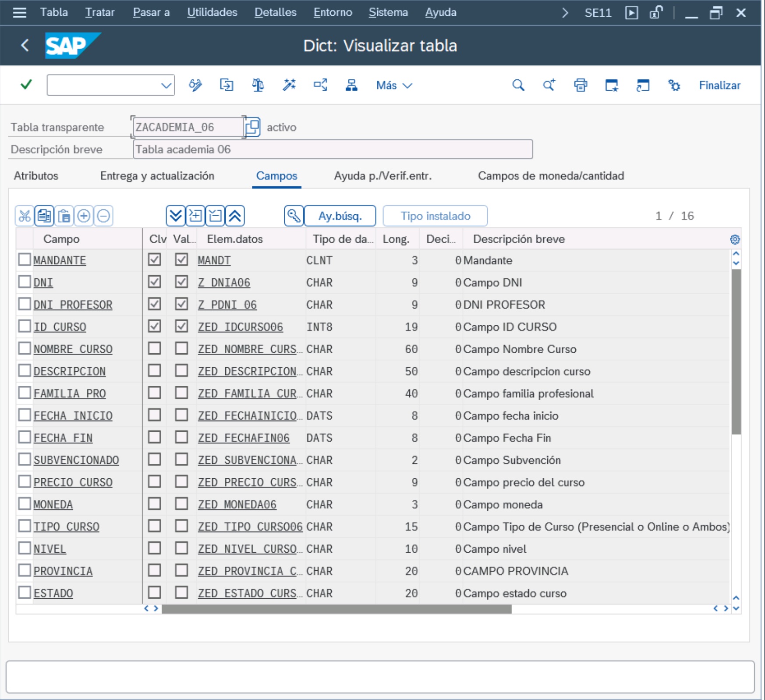Toggle the Clv key checkbox for NOMBRE_CURSO

click(154, 348)
